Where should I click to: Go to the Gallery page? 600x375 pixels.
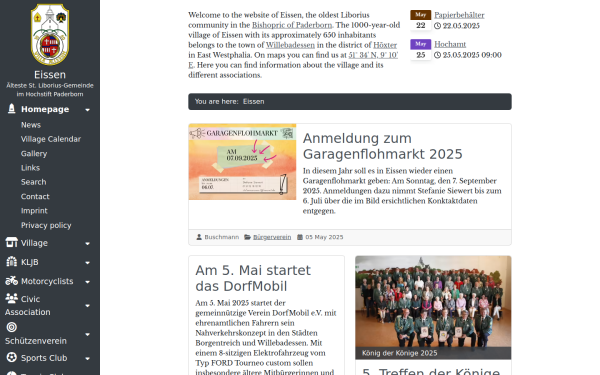pyautogui.click(x=34, y=153)
